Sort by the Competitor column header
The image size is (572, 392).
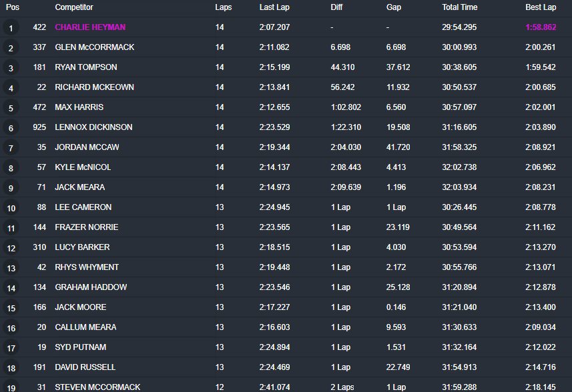click(74, 7)
